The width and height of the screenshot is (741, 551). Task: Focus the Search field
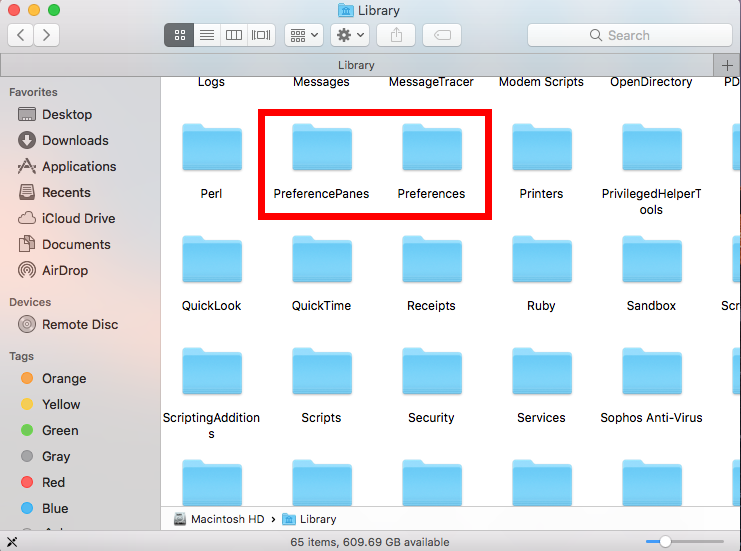point(629,35)
